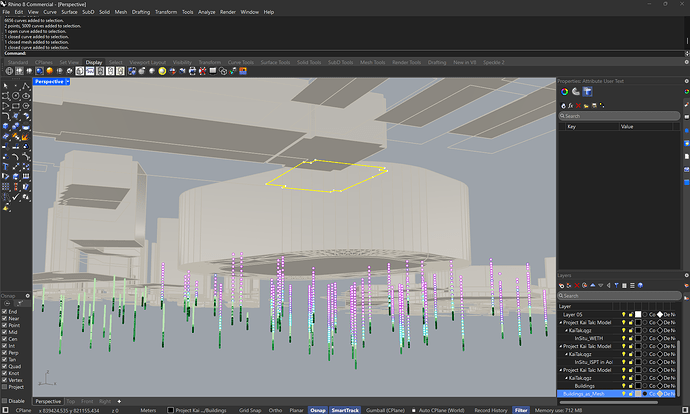Image resolution: width=690 pixels, height=414 pixels.
Task: Switch to the Top viewport tab
Action: [70, 401]
